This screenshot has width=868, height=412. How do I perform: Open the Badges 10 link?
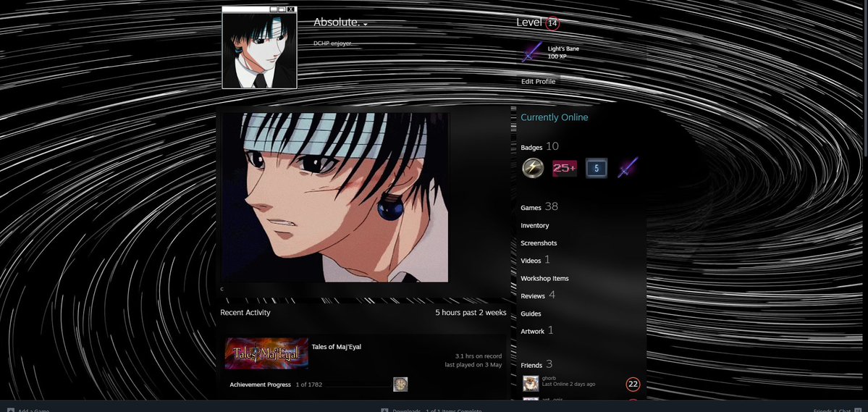click(540, 147)
